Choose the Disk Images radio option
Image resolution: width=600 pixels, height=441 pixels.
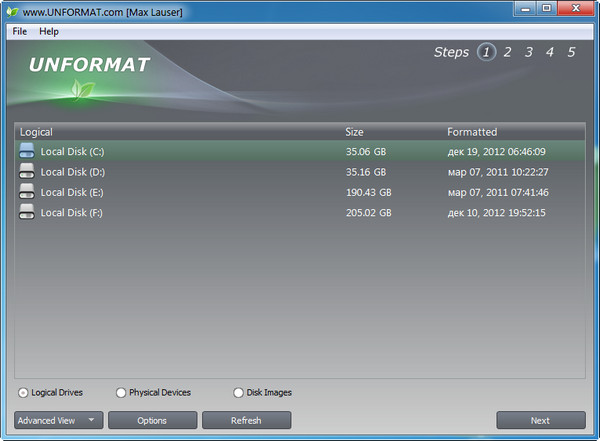coord(238,393)
